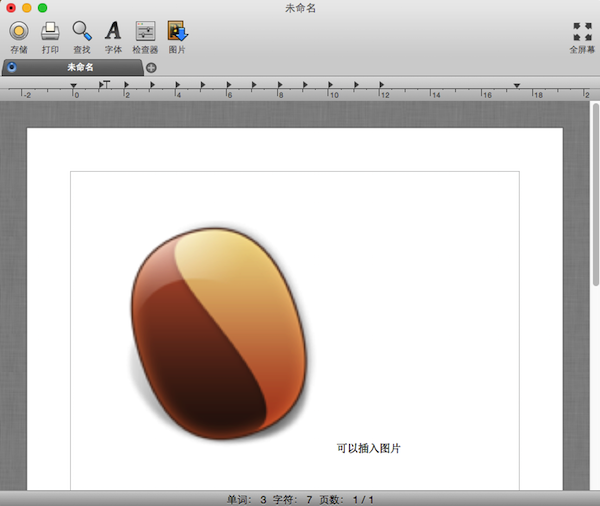
Task: Select the coffee bean image in the document
Action: point(218,332)
